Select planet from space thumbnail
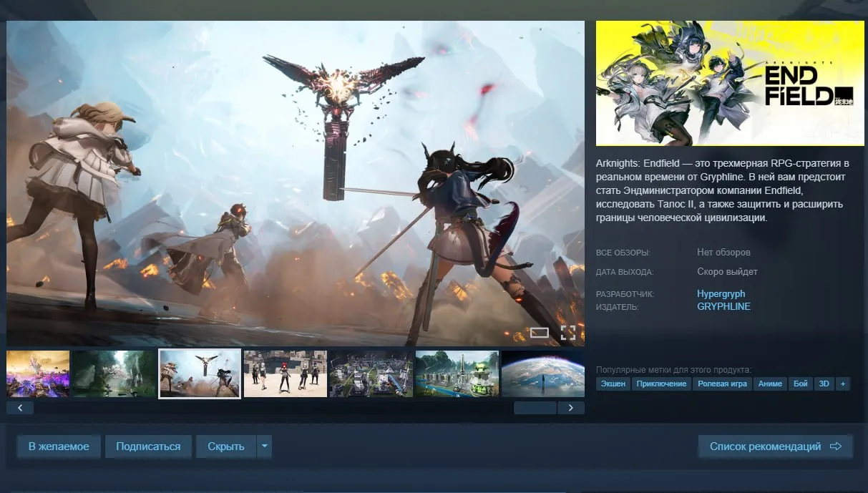This screenshot has height=493, width=868. (543, 374)
